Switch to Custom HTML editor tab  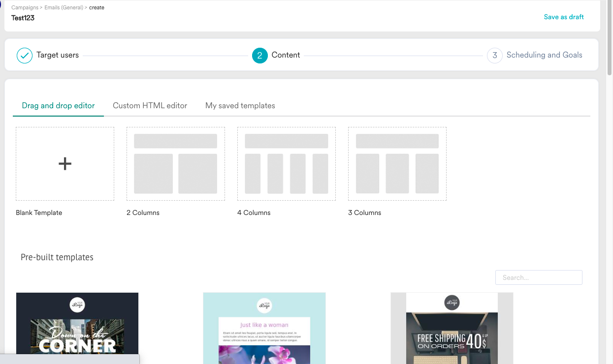tap(150, 105)
